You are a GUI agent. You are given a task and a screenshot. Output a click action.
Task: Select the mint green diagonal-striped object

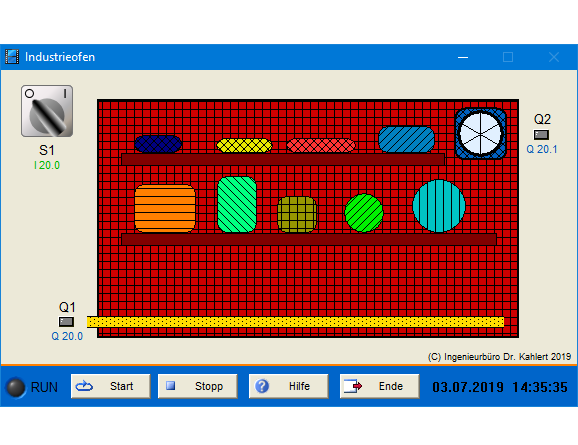tap(237, 204)
